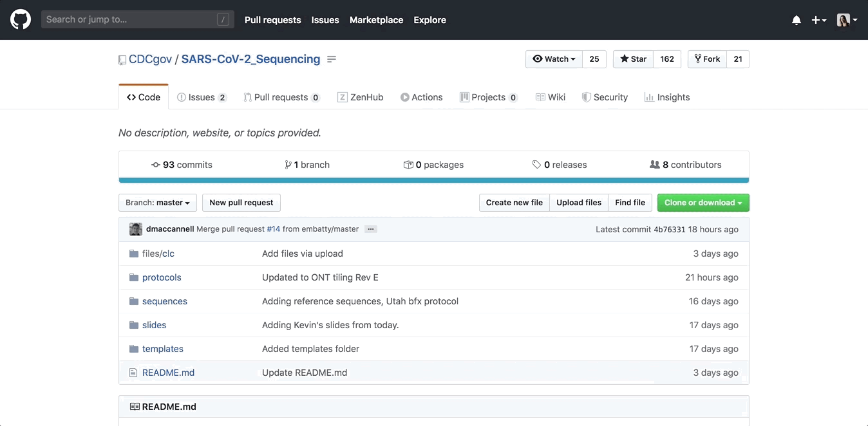Screen dimensions: 868x426
Task: Open the protocols folder
Action: pyautogui.click(x=162, y=277)
